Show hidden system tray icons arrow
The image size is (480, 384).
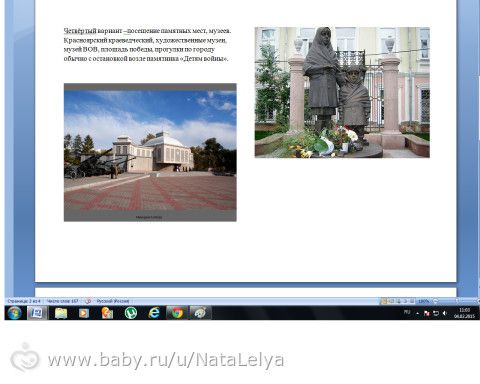click(x=417, y=313)
